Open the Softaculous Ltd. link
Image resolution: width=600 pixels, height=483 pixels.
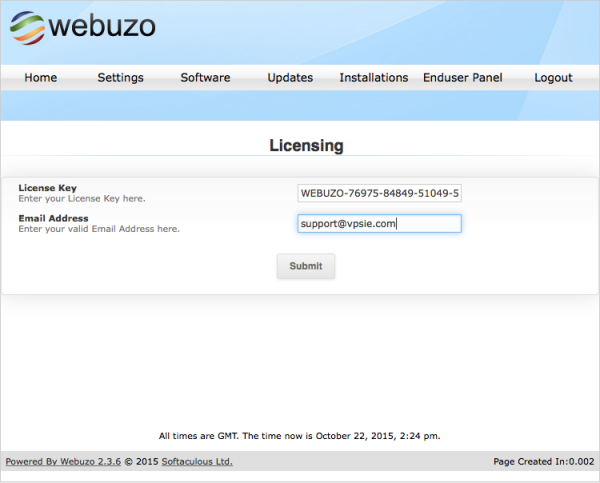[197, 462]
